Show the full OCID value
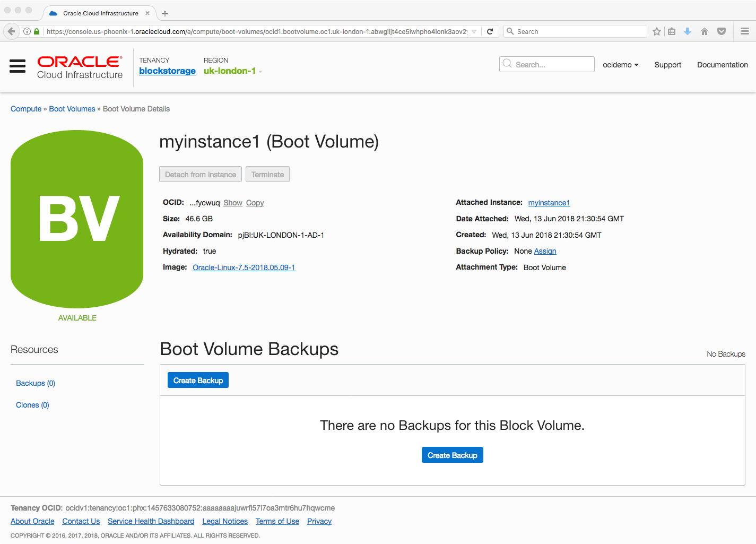This screenshot has height=544, width=756. [x=232, y=203]
